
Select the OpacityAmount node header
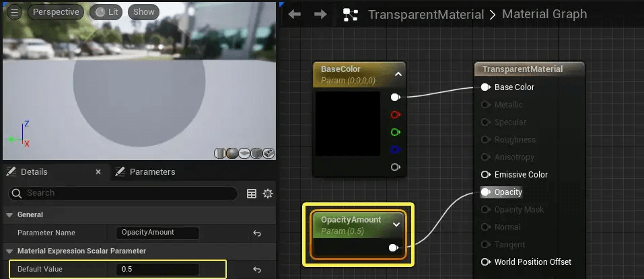coord(359,225)
